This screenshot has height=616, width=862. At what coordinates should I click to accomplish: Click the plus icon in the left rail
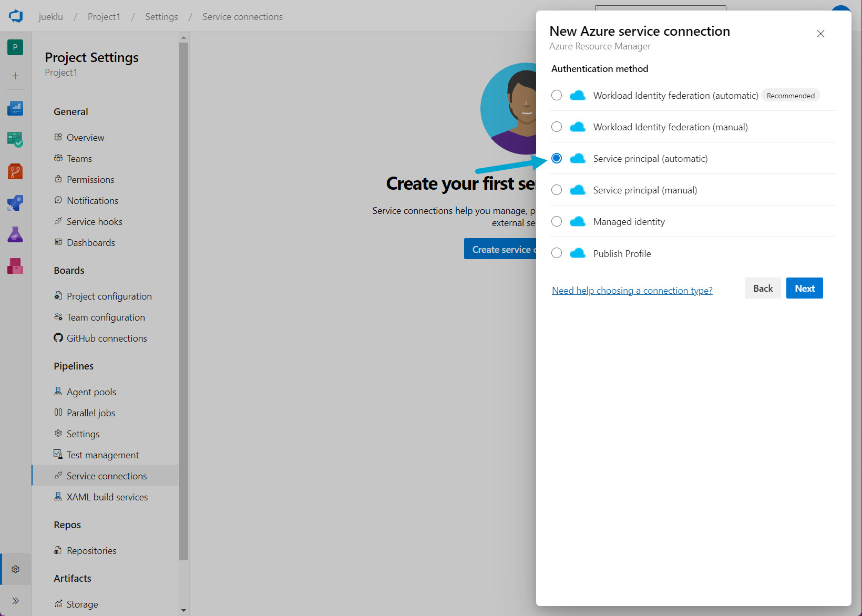tap(15, 76)
